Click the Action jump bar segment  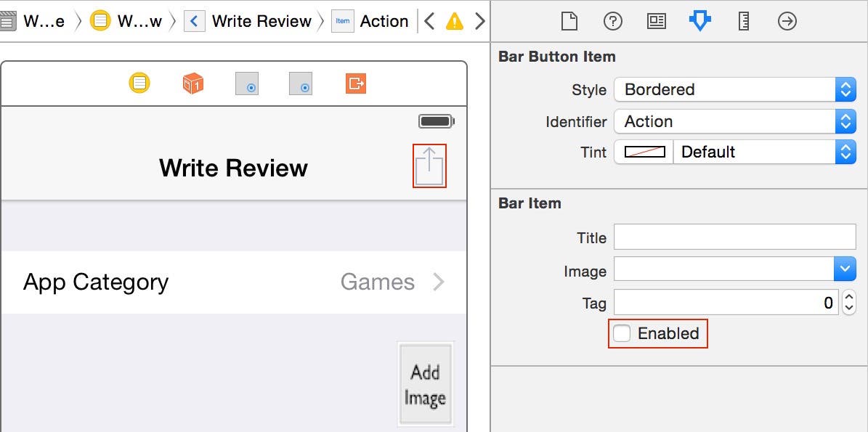point(384,22)
